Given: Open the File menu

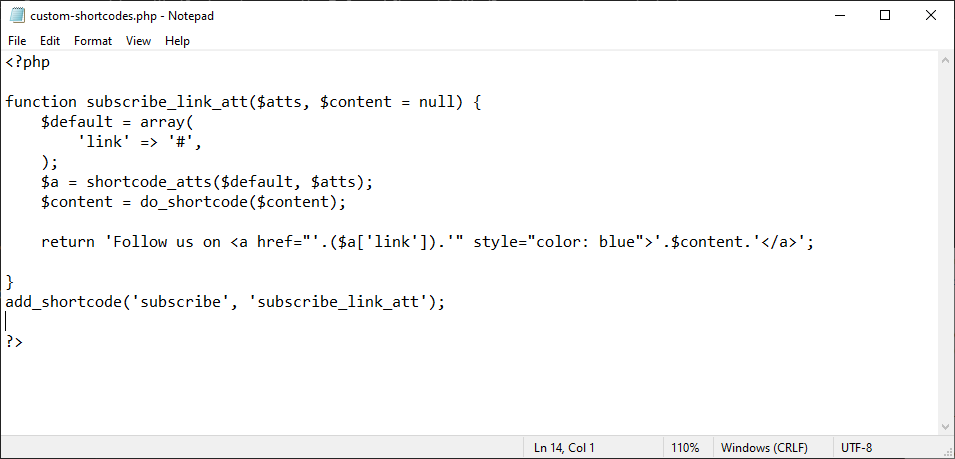Looking at the screenshot, I should [17, 41].
